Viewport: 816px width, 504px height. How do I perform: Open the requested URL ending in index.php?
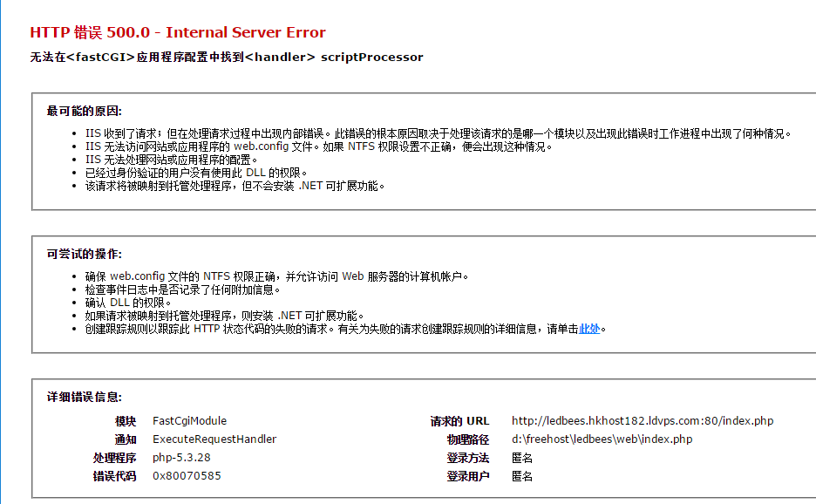coord(642,420)
